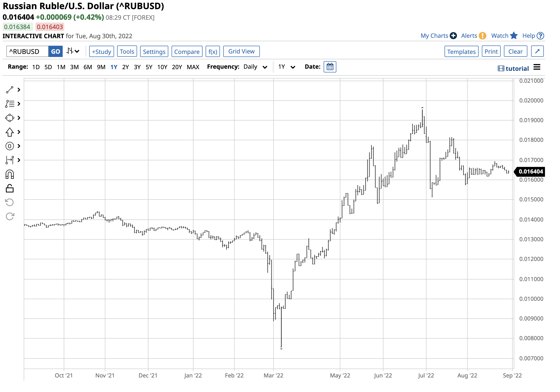Select the 20Y range

tap(177, 67)
